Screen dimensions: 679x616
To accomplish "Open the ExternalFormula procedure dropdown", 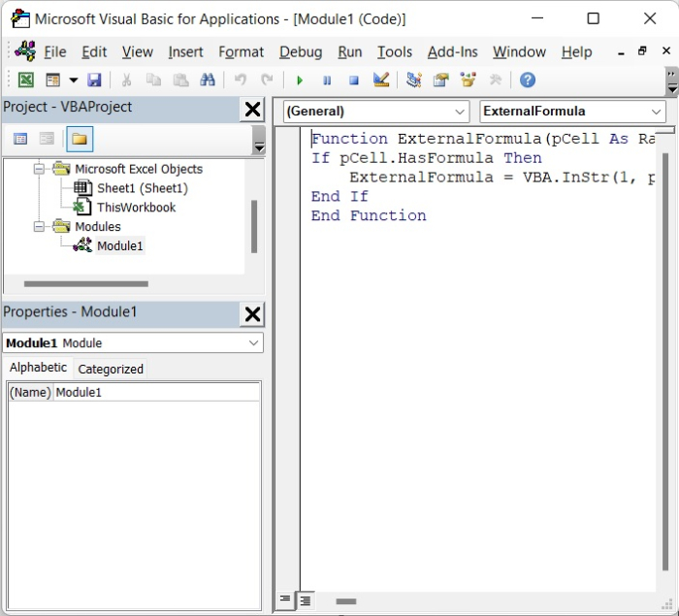I will point(657,112).
